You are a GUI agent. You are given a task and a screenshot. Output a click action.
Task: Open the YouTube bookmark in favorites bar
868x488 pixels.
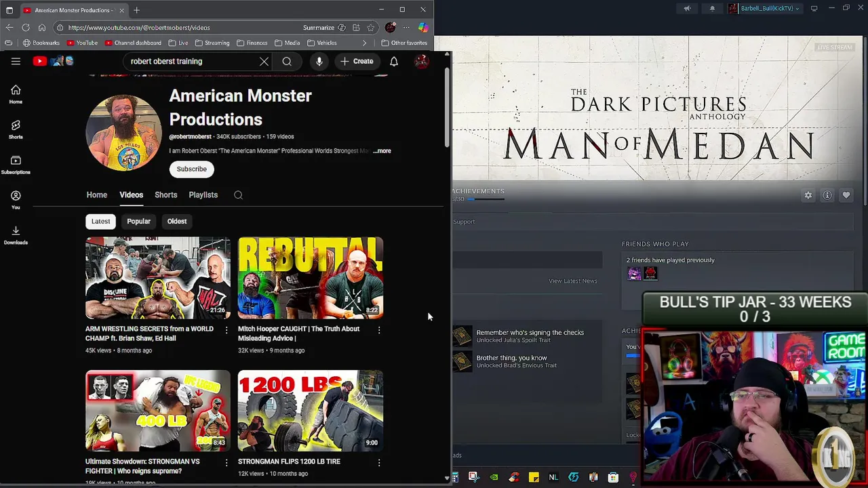82,43
